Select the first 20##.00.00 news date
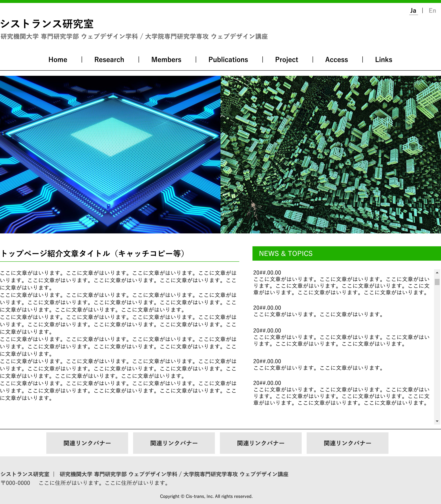The height and width of the screenshot is (504, 441). [267, 273]
